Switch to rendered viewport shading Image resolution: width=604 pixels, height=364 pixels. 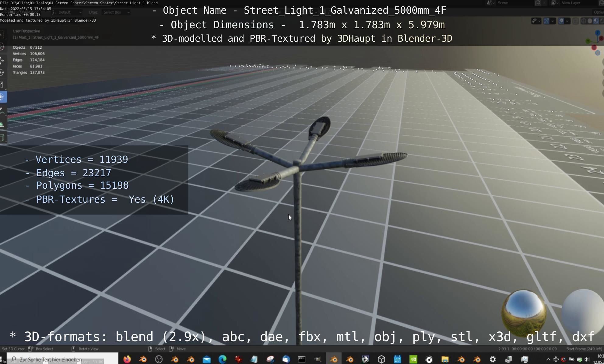602,21
